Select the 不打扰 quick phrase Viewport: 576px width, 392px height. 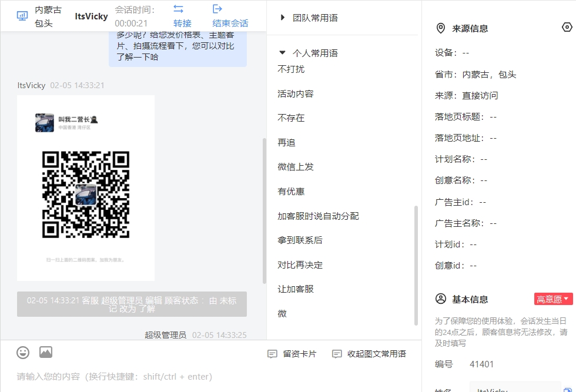point(291,69)
